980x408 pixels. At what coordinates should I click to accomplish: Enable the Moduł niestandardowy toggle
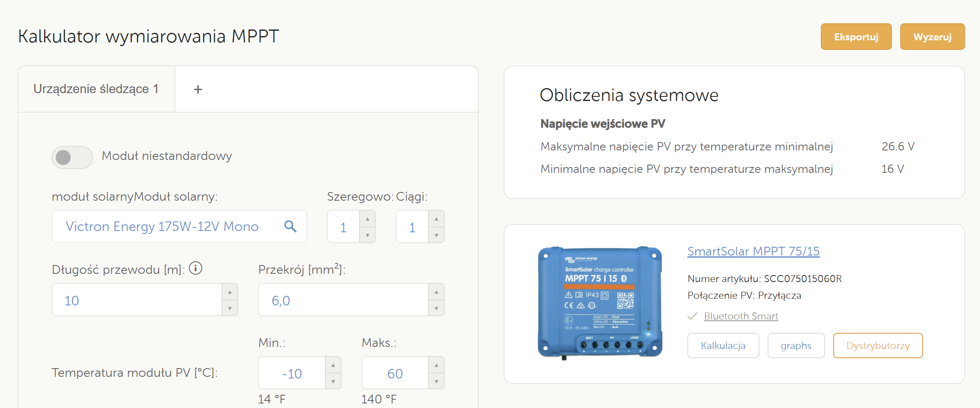[x=72, y=157]
